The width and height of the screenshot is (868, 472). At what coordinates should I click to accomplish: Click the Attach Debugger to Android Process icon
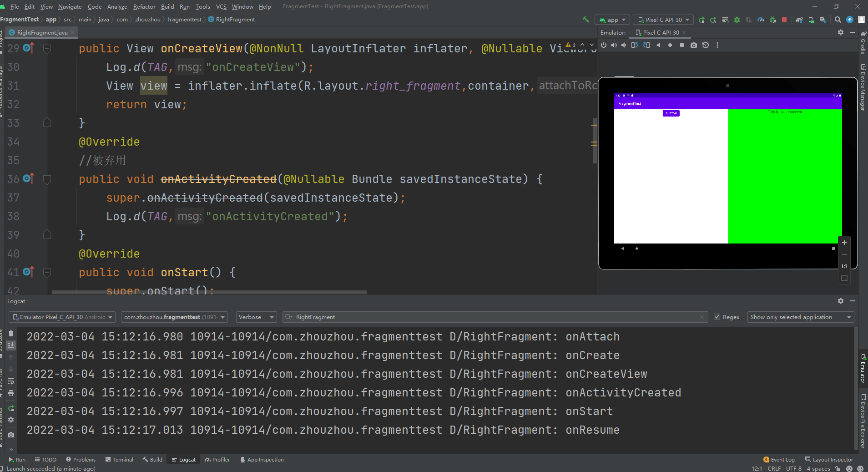click(x=772, y=20)
